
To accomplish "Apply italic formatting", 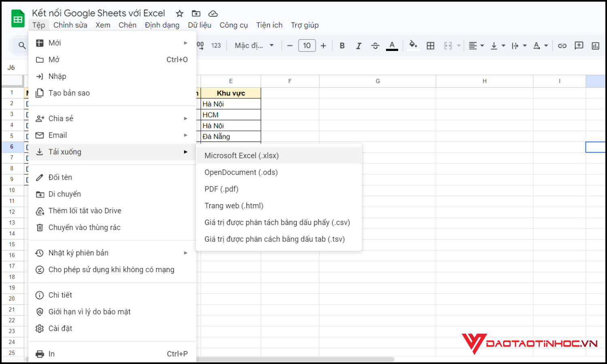I will pos(359,45).
